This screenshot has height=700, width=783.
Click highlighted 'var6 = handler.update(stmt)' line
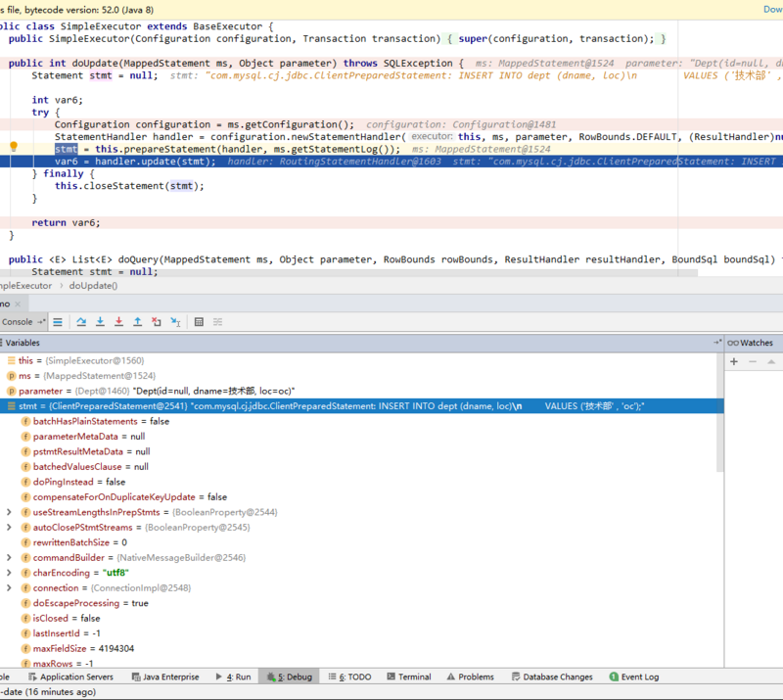[391, 162]
